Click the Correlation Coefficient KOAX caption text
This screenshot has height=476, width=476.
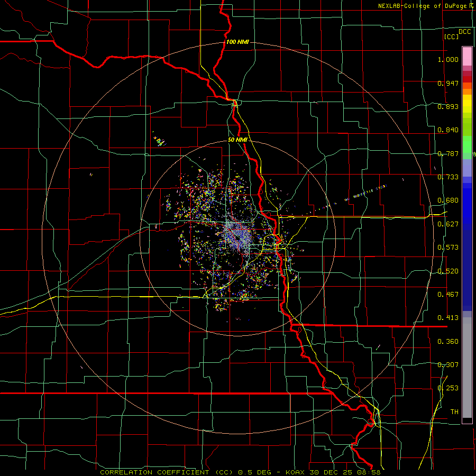240,472
